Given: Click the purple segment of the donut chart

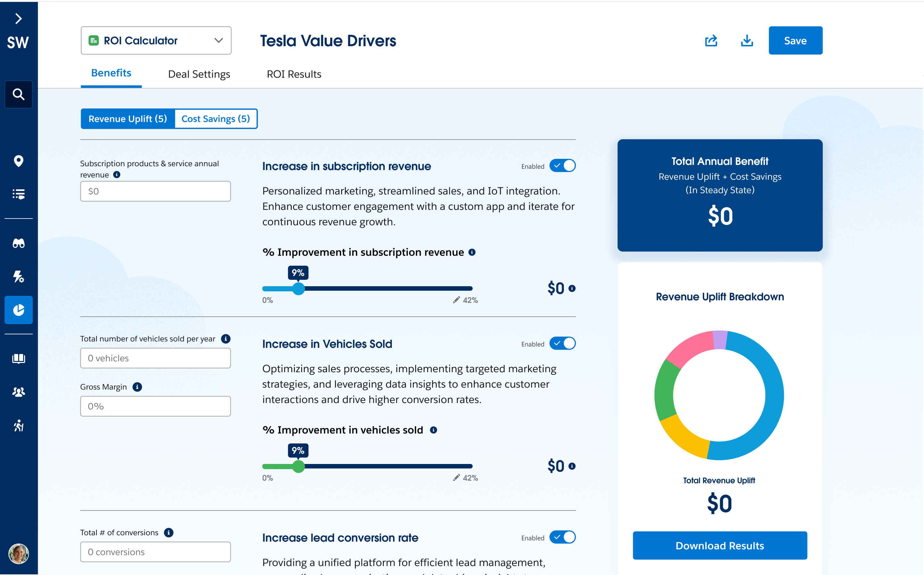Looking at the screenshot, I should pos(720,340).
